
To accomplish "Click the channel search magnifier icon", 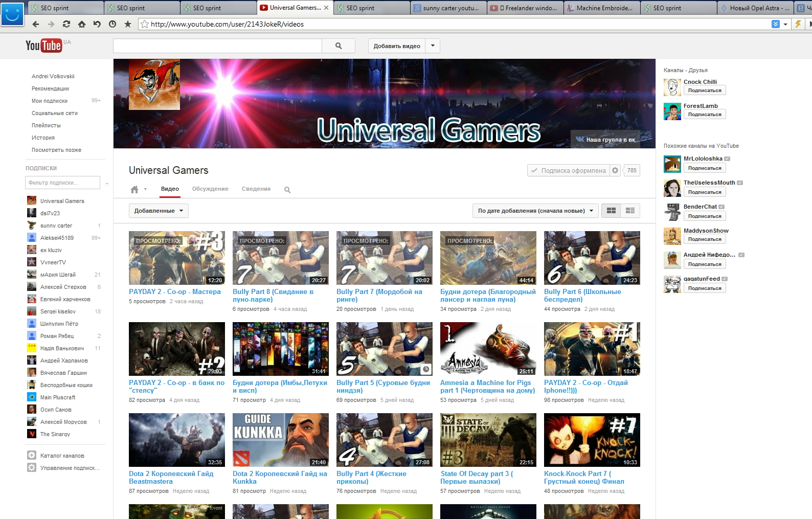I will [287, 190].
